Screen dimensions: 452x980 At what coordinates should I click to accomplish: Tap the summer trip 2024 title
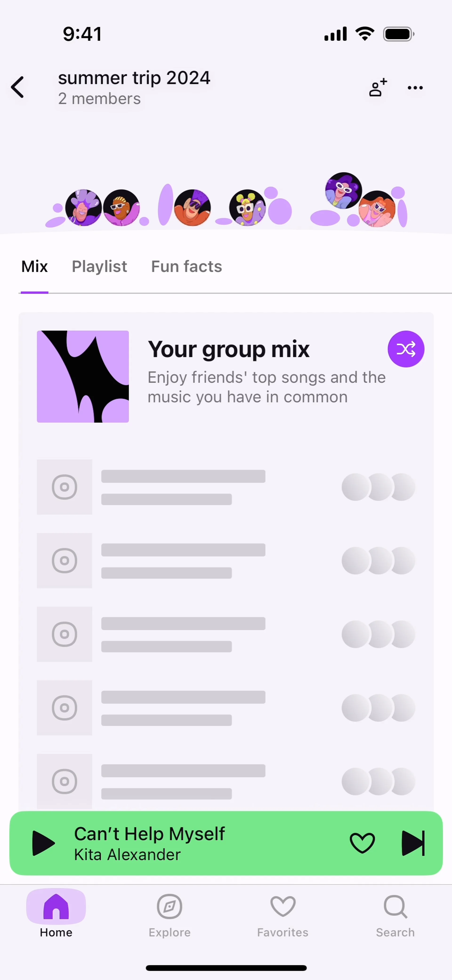(x=134, y=78)
